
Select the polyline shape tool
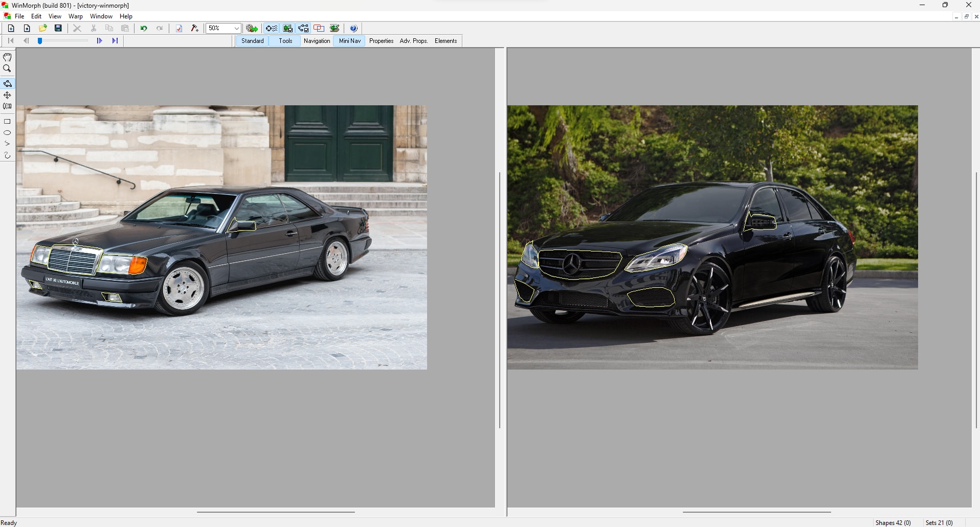click(7, 144)
